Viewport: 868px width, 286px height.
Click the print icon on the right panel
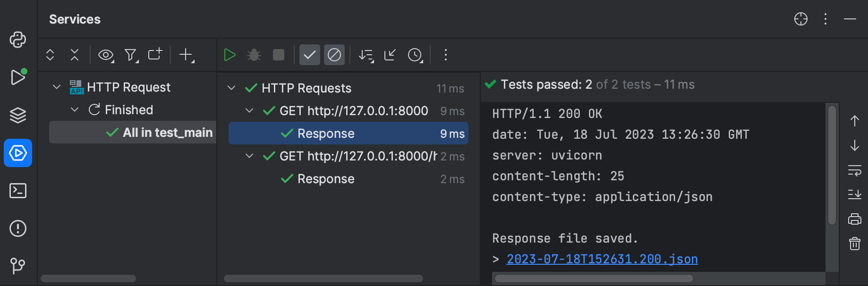855,219
